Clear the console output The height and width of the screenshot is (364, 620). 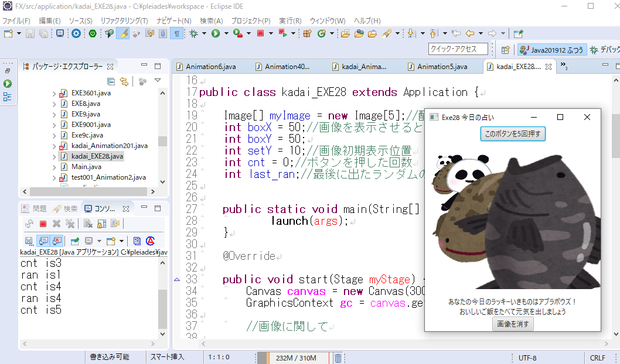87,224
